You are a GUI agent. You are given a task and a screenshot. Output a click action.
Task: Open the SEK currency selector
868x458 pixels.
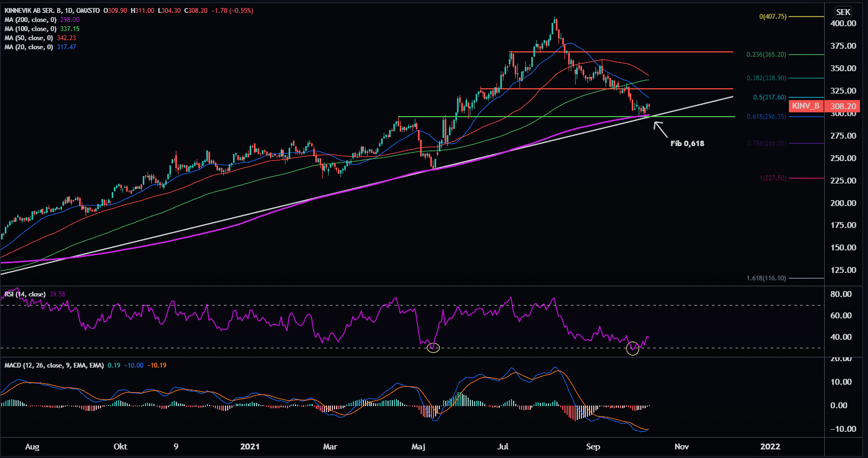[843, 12]
